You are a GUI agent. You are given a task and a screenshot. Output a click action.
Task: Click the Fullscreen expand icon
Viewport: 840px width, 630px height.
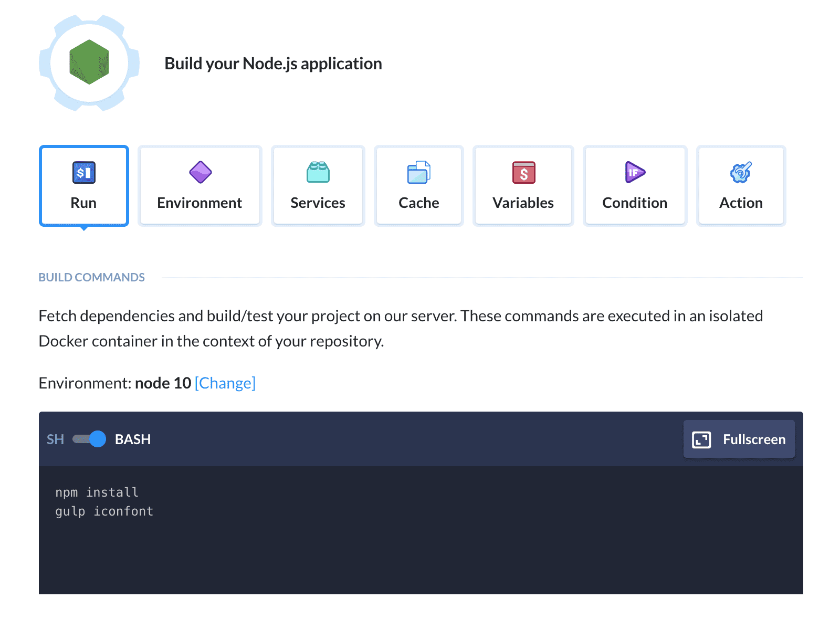[x=701, y=439]
